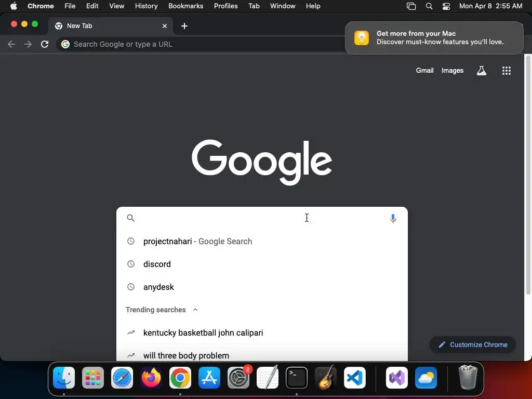The height and width of the screenshot is (399, 532).
Task: Start voice search with microphone icon
Action: point(393,218)
